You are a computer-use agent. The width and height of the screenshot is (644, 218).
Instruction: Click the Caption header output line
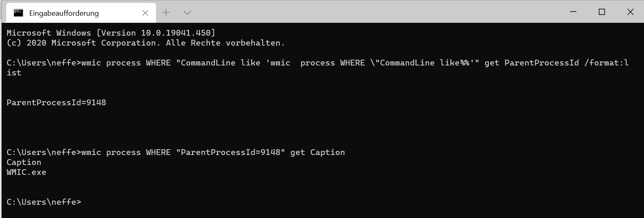point(24,162)
